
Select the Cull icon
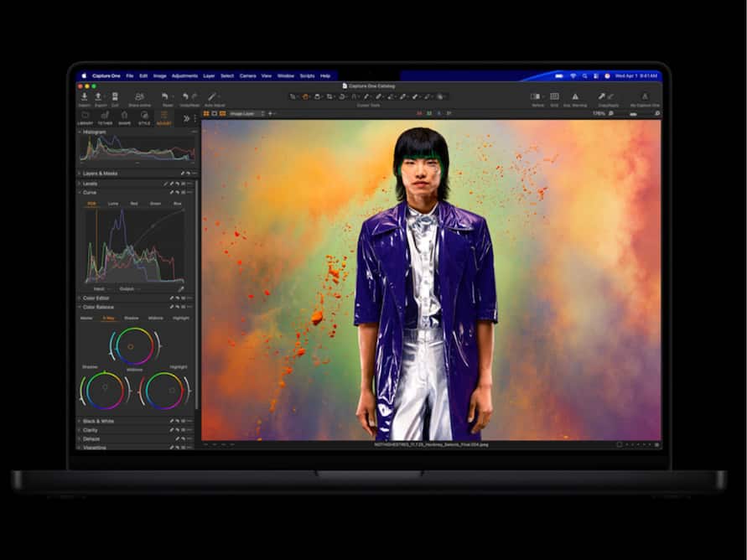click(x=115, y=96)
